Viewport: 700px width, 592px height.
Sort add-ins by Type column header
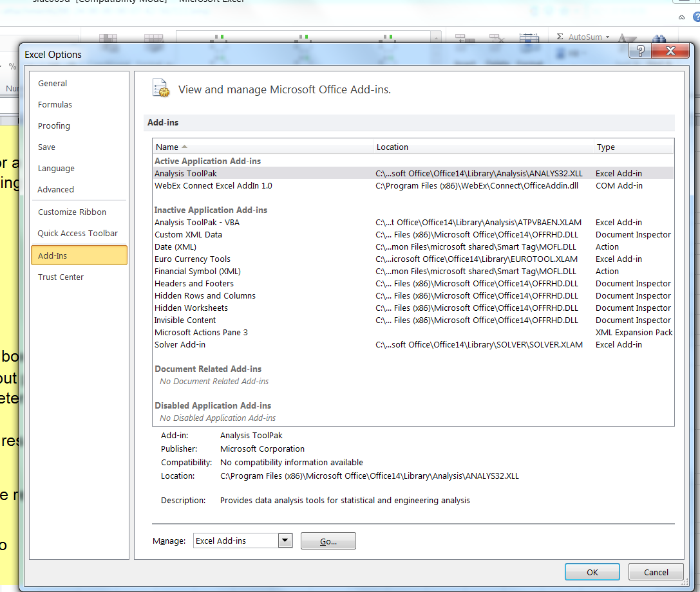pos(634,147)
